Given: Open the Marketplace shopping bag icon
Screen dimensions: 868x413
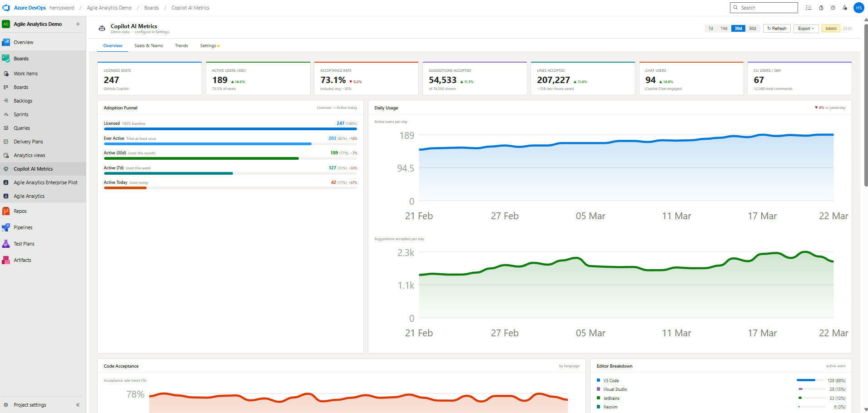Looking at the screenshot, I should coord(821,8).
